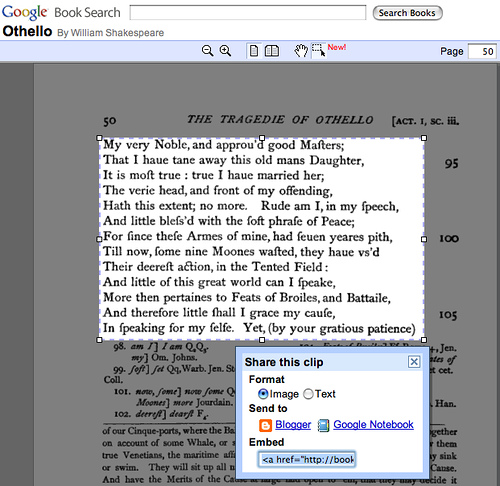Click the Page number field
Screen dimensions: 500x486
(x=482, y=51)
